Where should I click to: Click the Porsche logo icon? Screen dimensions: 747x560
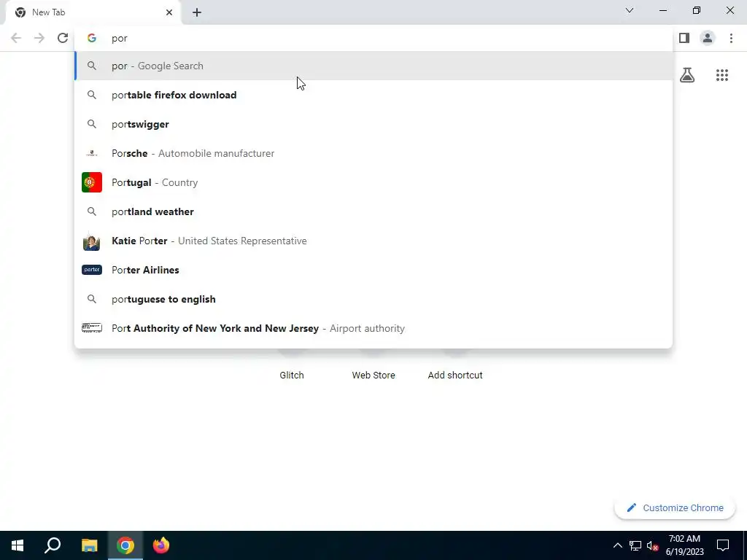(92, 153)
